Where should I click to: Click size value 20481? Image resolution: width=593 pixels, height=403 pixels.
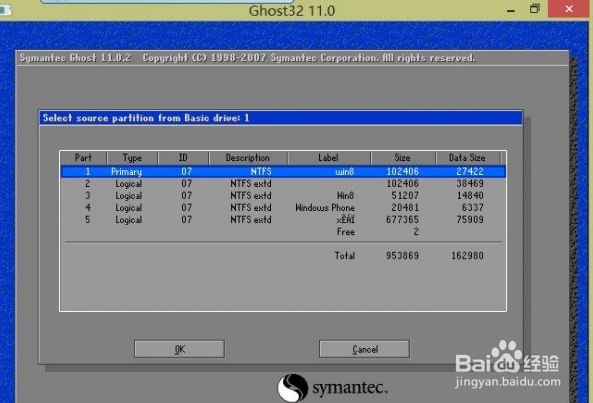(405, 208)
